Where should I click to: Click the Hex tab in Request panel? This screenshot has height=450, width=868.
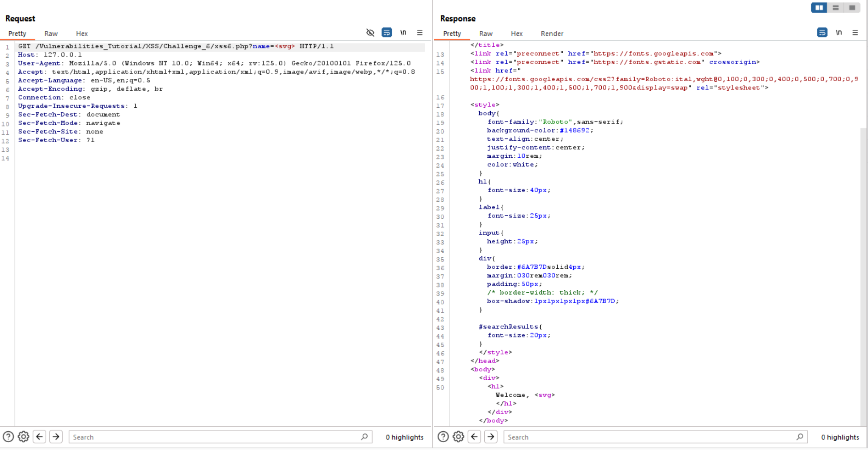[81, 33]
